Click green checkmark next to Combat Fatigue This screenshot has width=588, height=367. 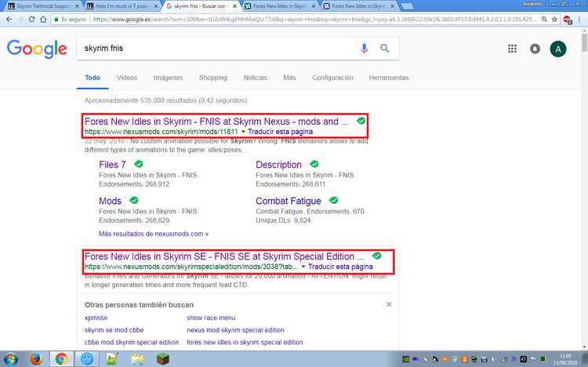[333, 201]
